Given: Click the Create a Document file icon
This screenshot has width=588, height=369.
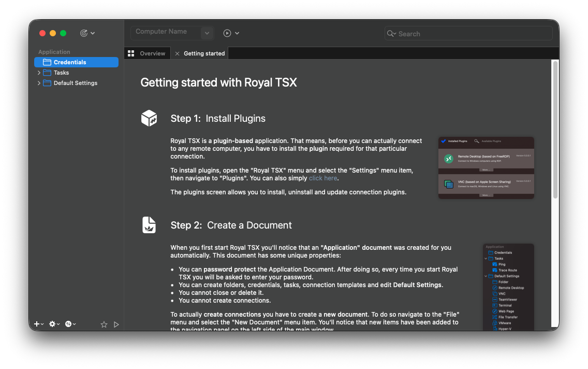Looking at the screenshot, I should pyautogui.click(x=149, y=225).
